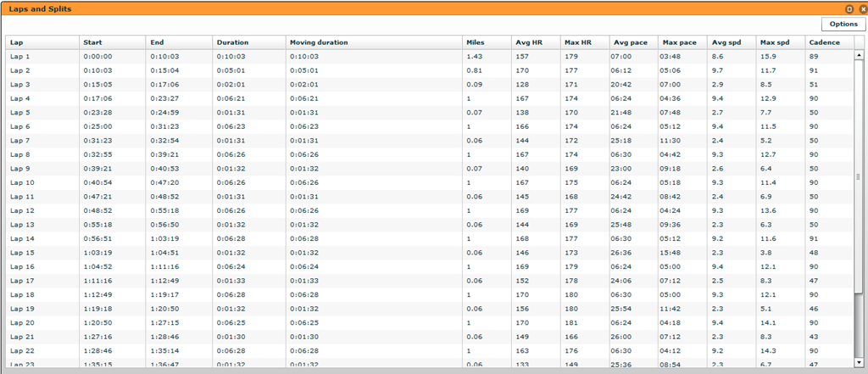The image size is (868, 374).
Task: Sort by the Lap column header
Action: (42, 42)
